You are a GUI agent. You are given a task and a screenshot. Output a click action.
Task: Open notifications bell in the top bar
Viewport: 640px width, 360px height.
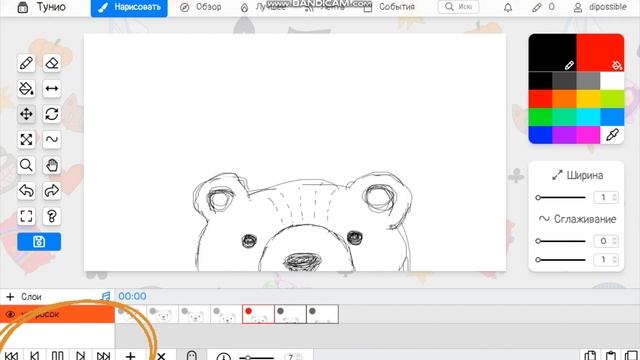(x=508, y=7)
